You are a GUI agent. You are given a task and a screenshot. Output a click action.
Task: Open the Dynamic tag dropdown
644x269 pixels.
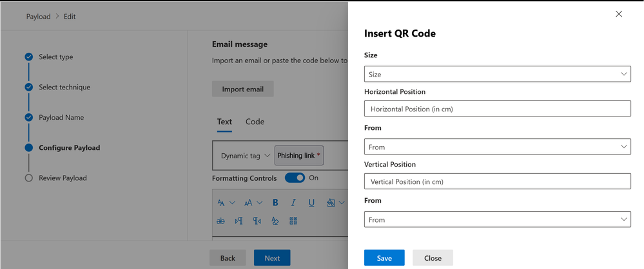(x=245, y=156)
